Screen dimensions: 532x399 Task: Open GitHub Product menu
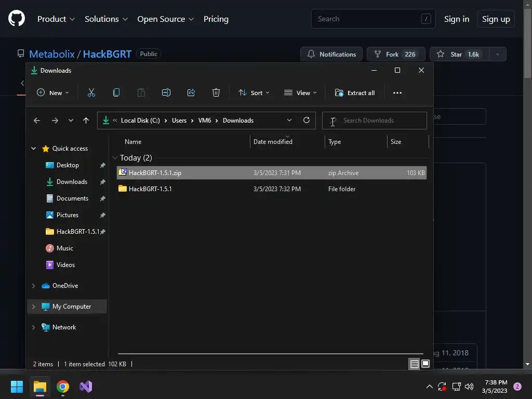(x=56, y=19)
